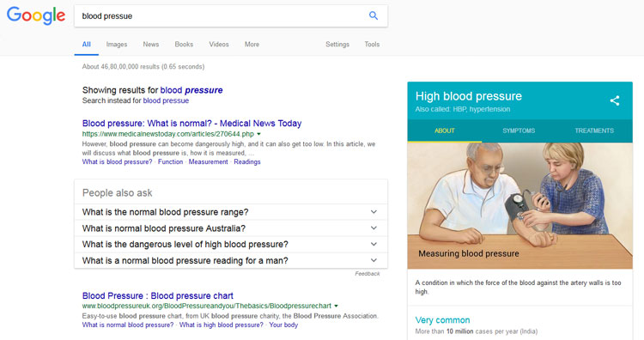Click the 'High blood pressure' panel title
Viewport: 644px width, 340px height.
(469, 96)
